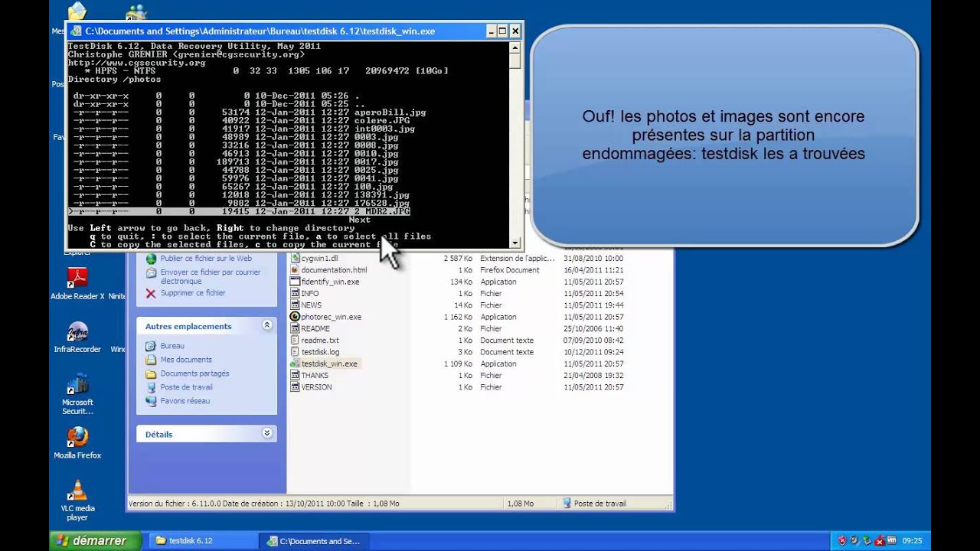Select the readme.txt document icon
The image size is (980, 551).
pyautogui.click(x=295, y=341)
